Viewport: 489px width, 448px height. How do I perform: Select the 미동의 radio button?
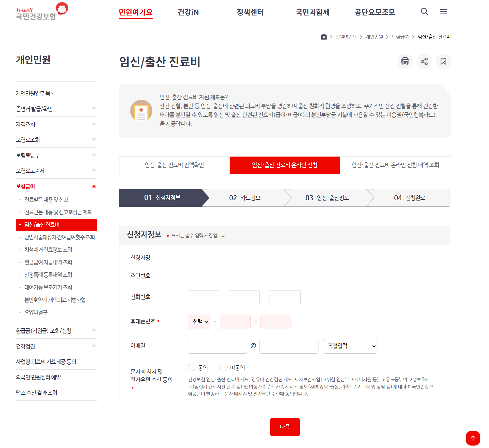[x=224, y=368]
